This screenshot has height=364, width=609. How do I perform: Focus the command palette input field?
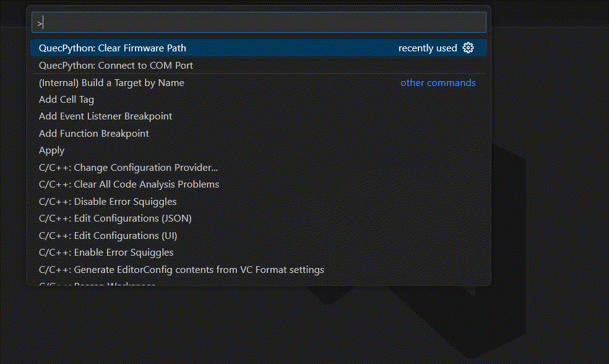point(259,22)
